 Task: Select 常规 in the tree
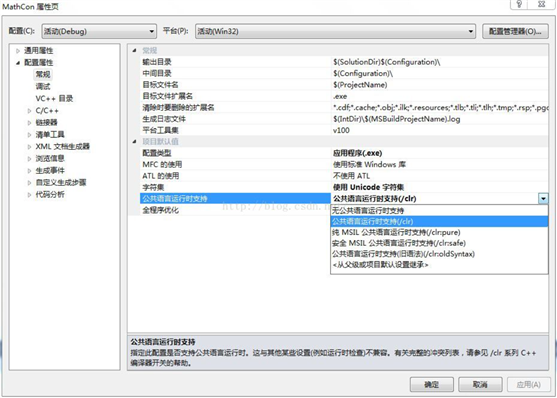43,74
